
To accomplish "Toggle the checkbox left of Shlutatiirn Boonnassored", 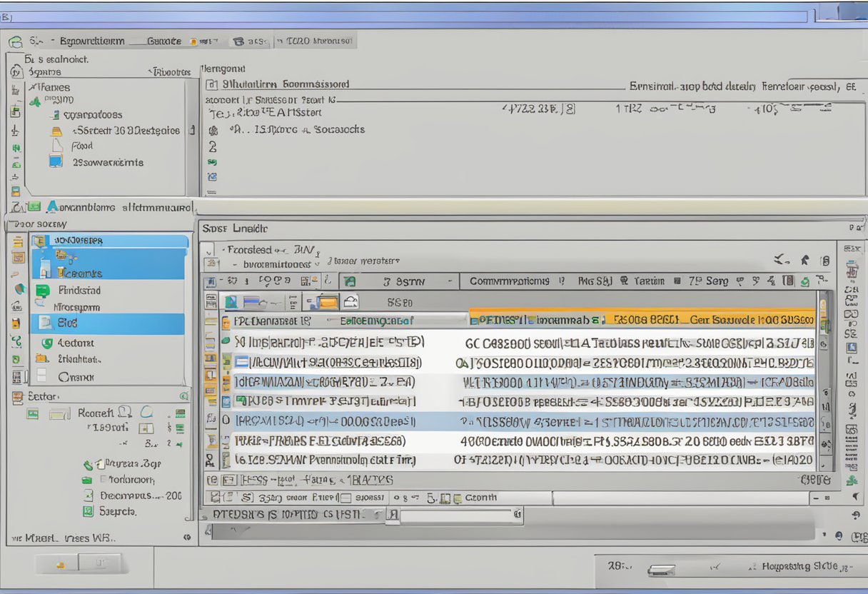I will point(211,85).
